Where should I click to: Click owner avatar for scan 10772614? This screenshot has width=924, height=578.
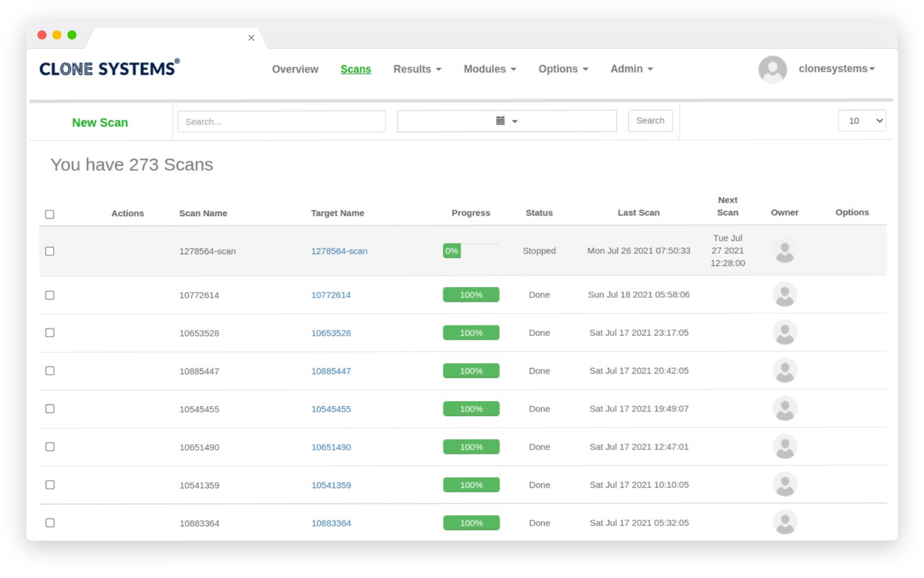[784, 294]
